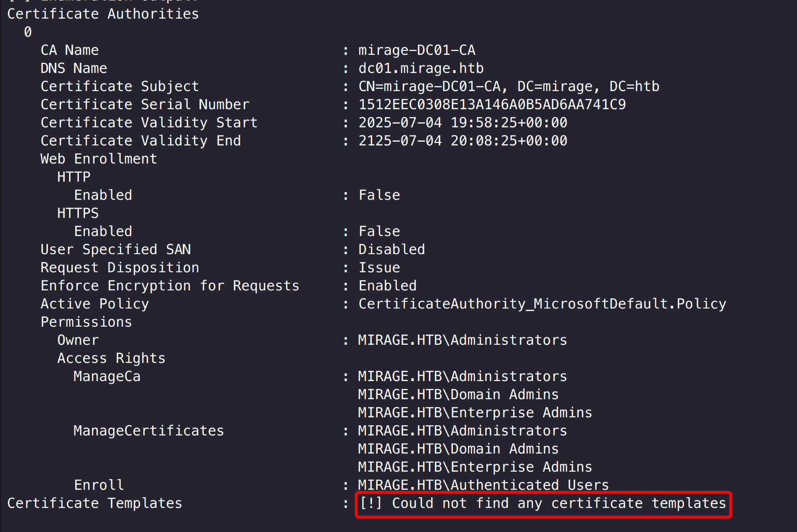Click the Enforce Encryption for Requests label
Image resolution: width=797 pixels, height=532 pixels.
(170, 286)
